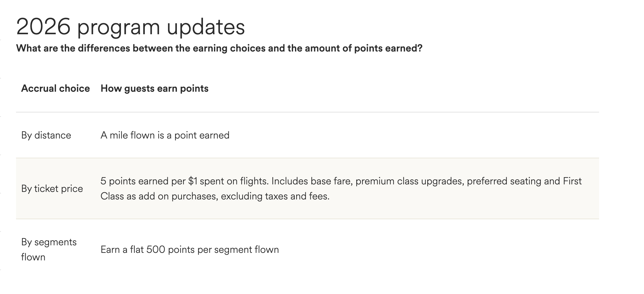Click the word 'flown' under 'By segments'
644x294 pixels.
pyautogui.click(x=33, y=257)
